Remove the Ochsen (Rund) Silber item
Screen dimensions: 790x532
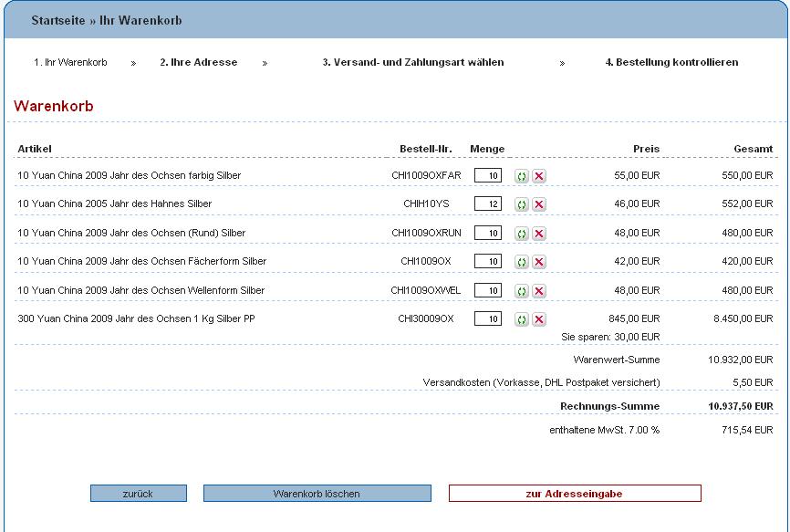pos(538,234)
